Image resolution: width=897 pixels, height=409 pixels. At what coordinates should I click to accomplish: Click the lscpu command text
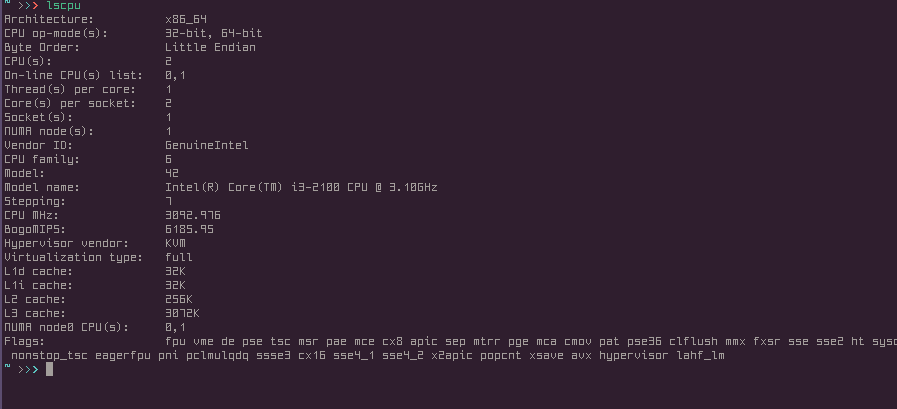pyautogui.click(x=63, y=6)
